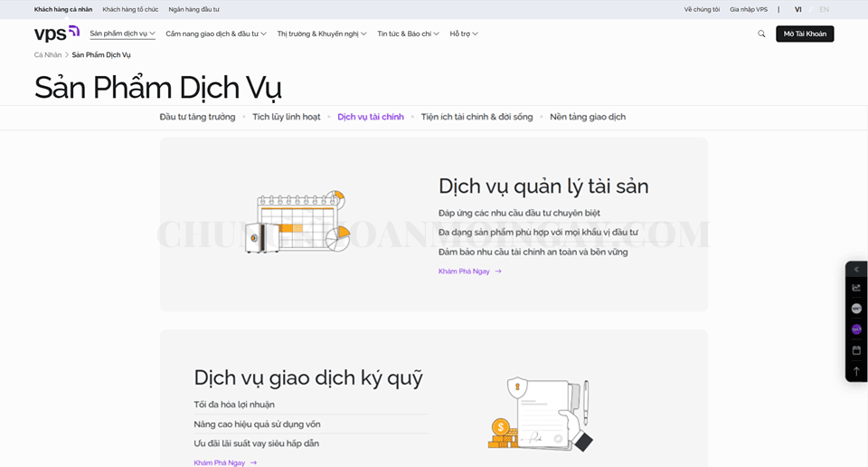Expand Cẩm nang giao dịch & đầu tư dropdown

[216, 33]
